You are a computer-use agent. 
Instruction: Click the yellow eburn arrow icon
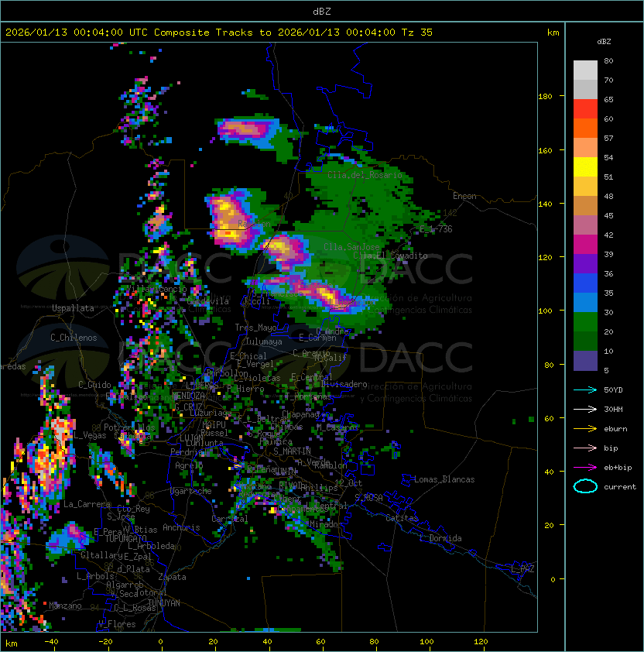point(585,428)
